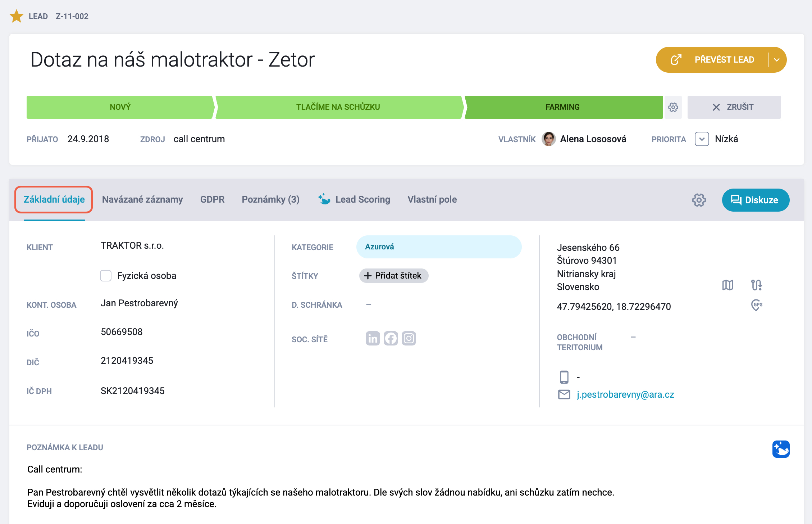812x524 pixels.
Task: Click the mobile phone icon
Action: (564, 377)
